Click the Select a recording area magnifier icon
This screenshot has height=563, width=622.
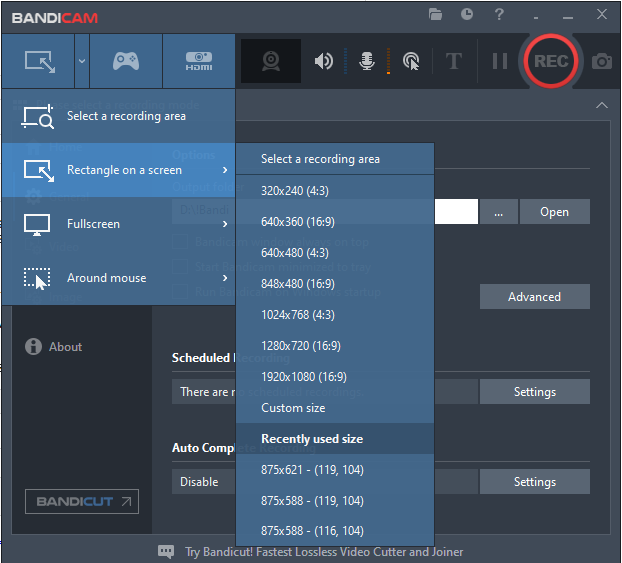[x=37, y=117]
